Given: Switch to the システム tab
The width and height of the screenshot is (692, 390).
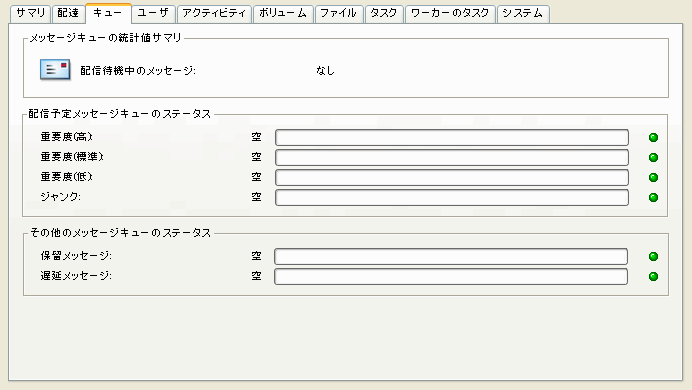Looking at the screenshot, I should [x=523, y=13].
